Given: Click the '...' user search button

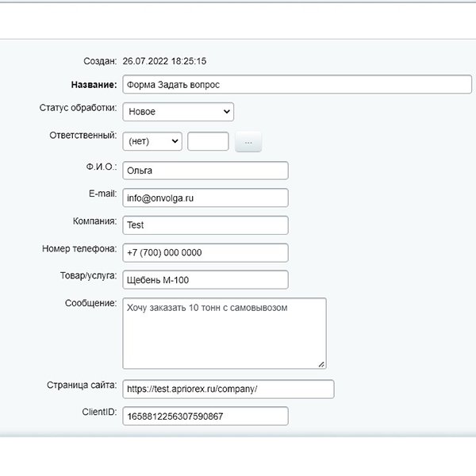Looking at the screenshot, I should tap(248, 142).
